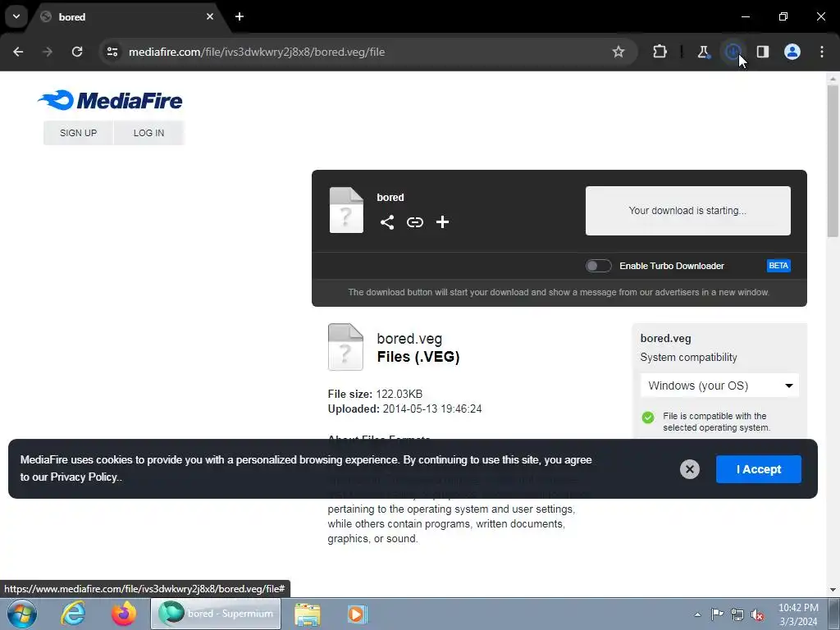Click the plus icon to save file

pos(442,222)
